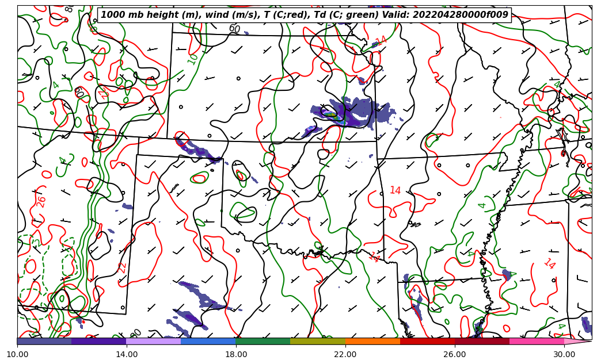Viewport: 597px width, 364px height.
Task: Click the light pink colorbar overflow arrow
Action: click(577, 341)
